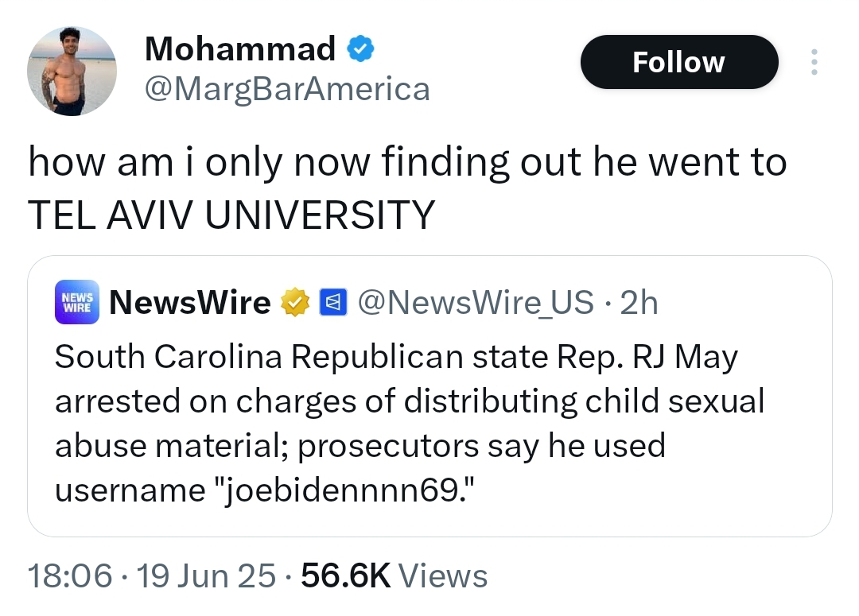The width and height of the screenshot is (859, 616).
Task: Click the blue verified badge next to Mohammad
Action: [360, 48]
